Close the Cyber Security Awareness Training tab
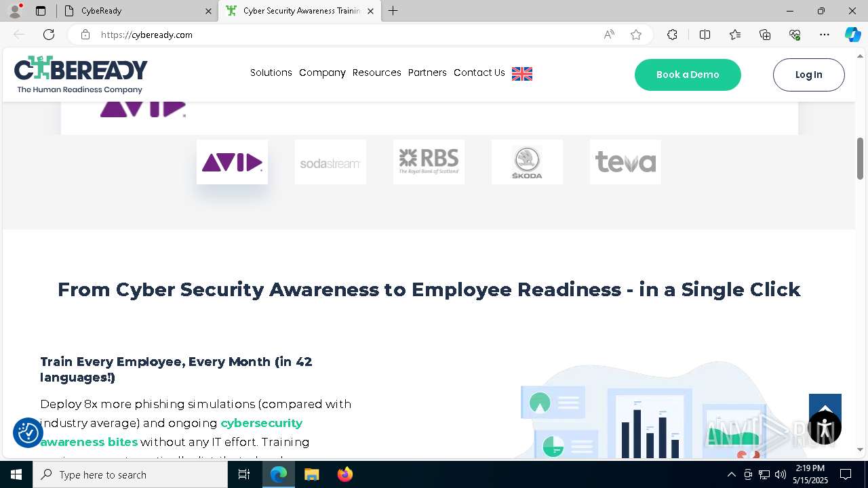 click(370, 11)
